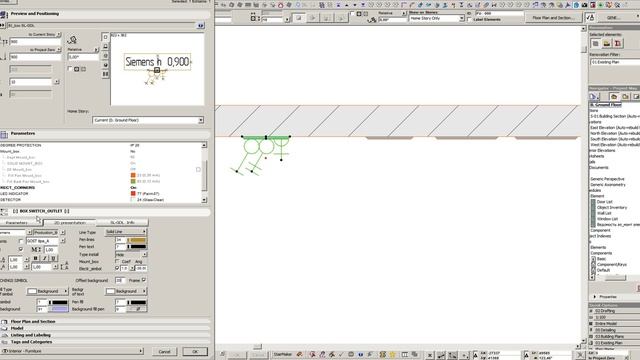Image resolution: width=640 pixels, height=360 pixels.
Task: Switch to the SL-GDL Info tab
Action: [x=122, y=223]
